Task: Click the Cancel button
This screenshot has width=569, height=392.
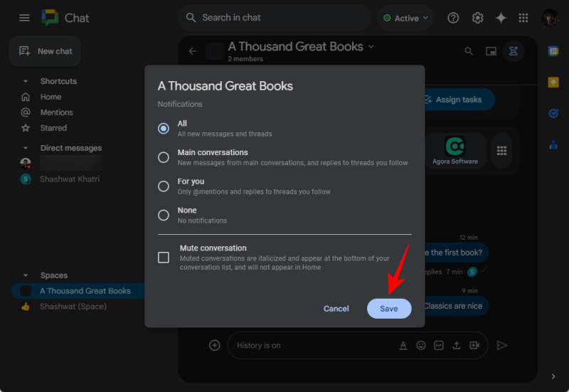Action: 336,309
